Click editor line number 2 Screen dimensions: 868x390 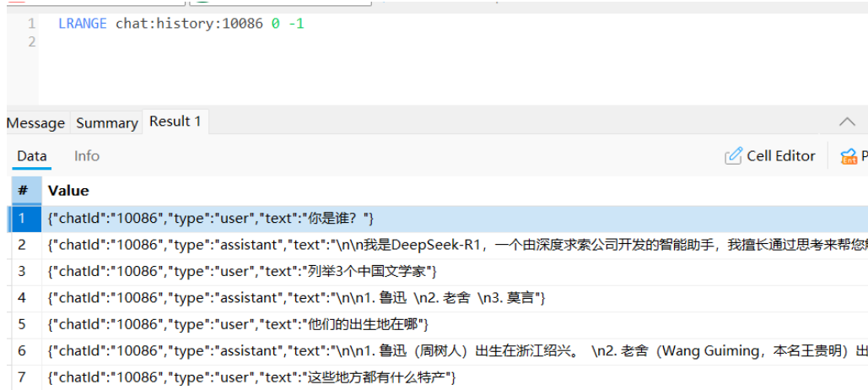31,41
